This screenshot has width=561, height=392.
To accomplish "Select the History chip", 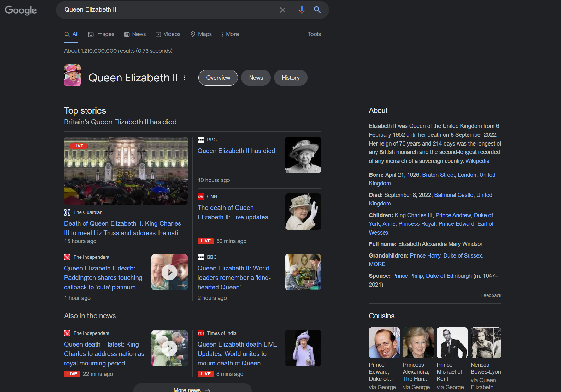I will click(x=291, y=78).
